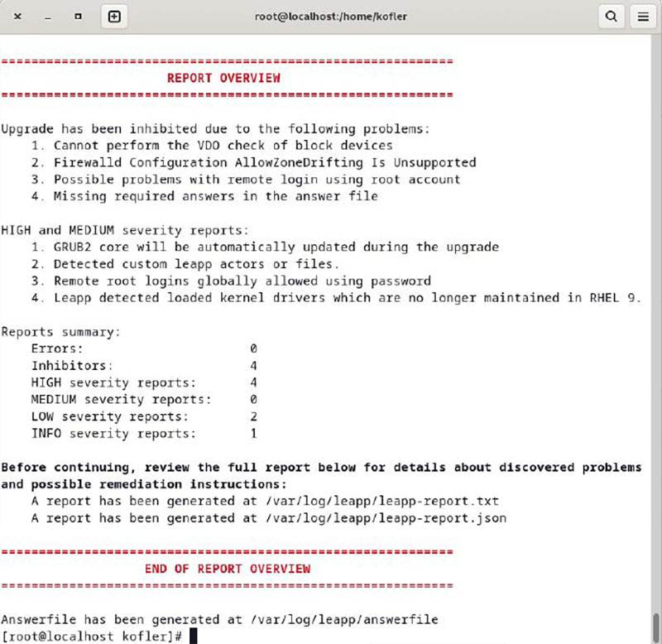Screen dimensions: 662x644
Task: Open the terminal search tool
Action: (x=611, y=16)
